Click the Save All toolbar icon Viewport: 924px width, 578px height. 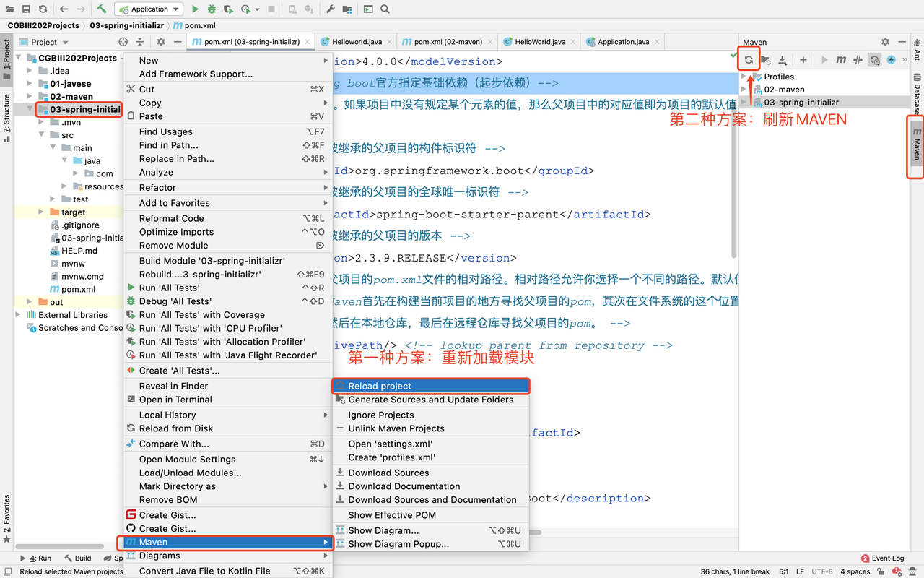click(26, 9)
